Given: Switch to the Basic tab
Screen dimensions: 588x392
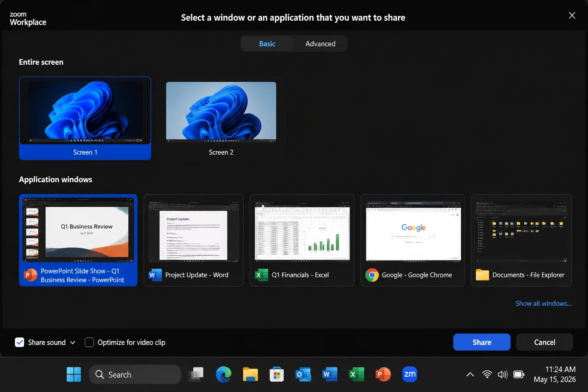Looking at the screenshot, I should (x=267, y=44).
